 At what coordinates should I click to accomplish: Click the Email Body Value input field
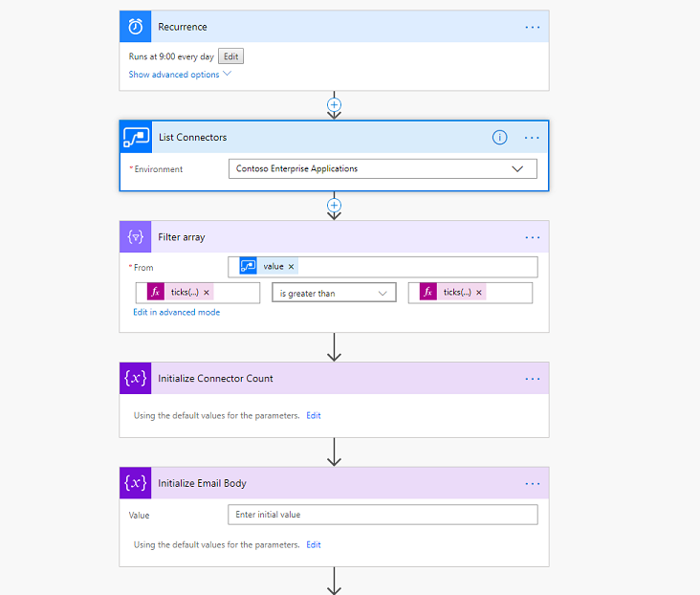(x=383, y=515)
